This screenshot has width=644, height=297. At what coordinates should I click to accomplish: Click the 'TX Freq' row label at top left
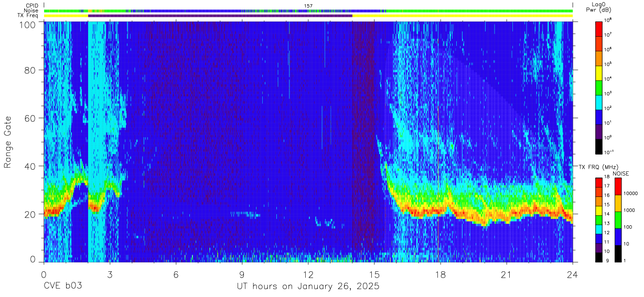(x=28, y=15)
